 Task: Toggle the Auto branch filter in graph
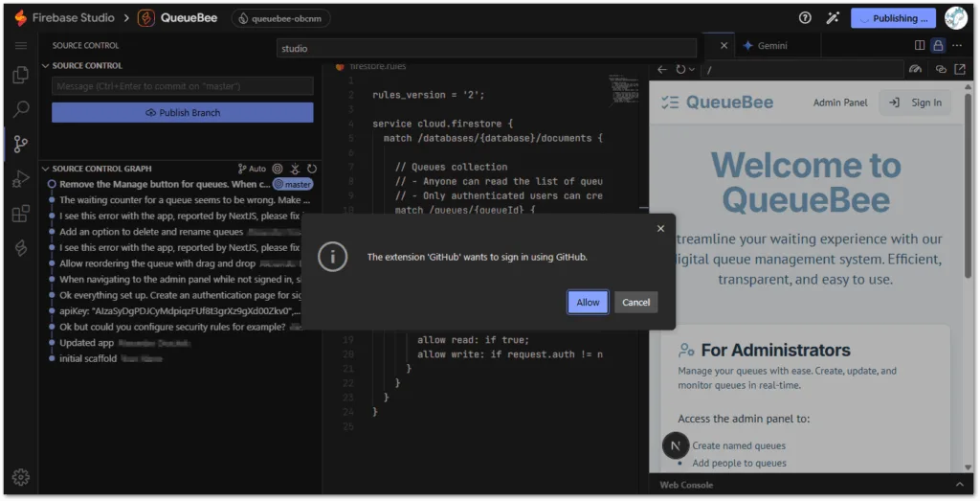tap(252, 169)
